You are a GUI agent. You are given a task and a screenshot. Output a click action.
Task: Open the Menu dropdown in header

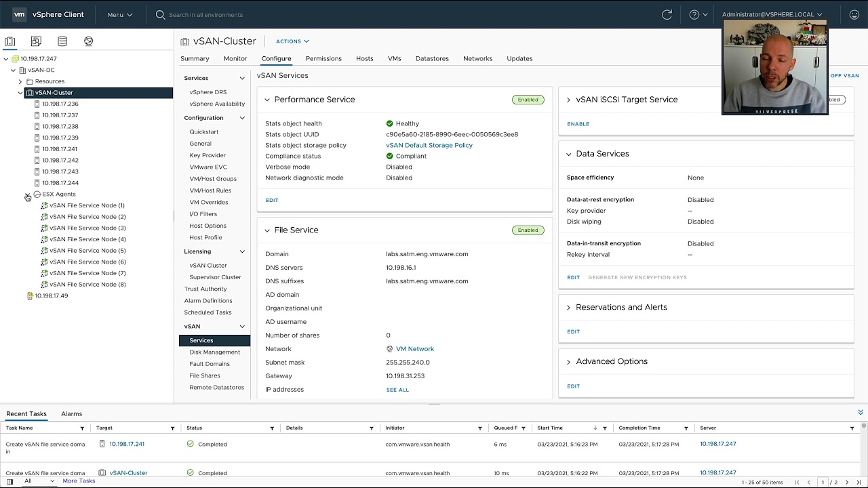[120, 14]
